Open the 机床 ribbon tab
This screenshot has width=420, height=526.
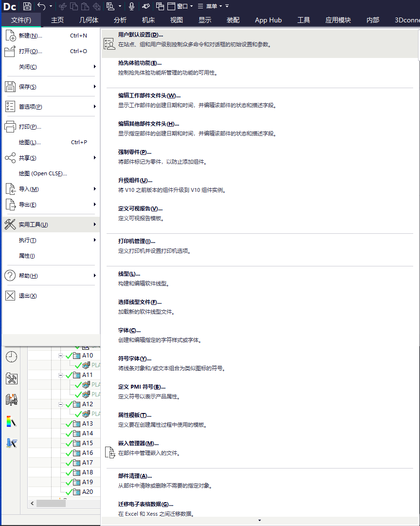coord(148,20)
